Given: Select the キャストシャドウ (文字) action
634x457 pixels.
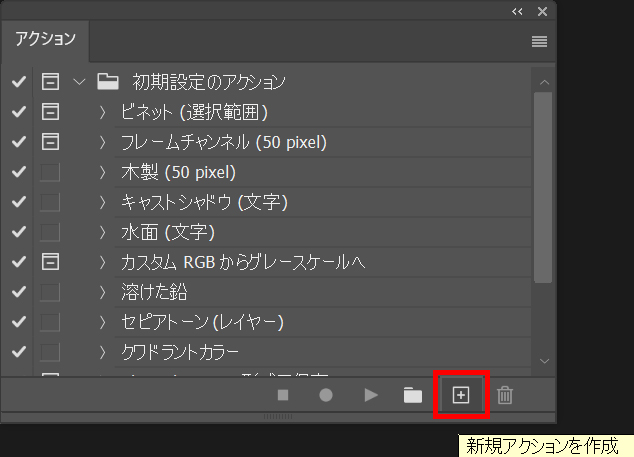Looking at the screenshot, I should (x=204, y=202).
